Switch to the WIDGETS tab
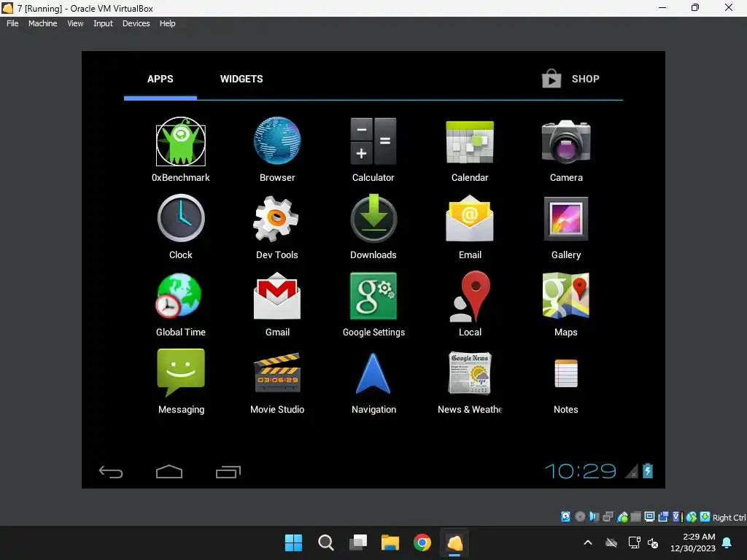Screen dimensions: 747x560 [241, 79]
